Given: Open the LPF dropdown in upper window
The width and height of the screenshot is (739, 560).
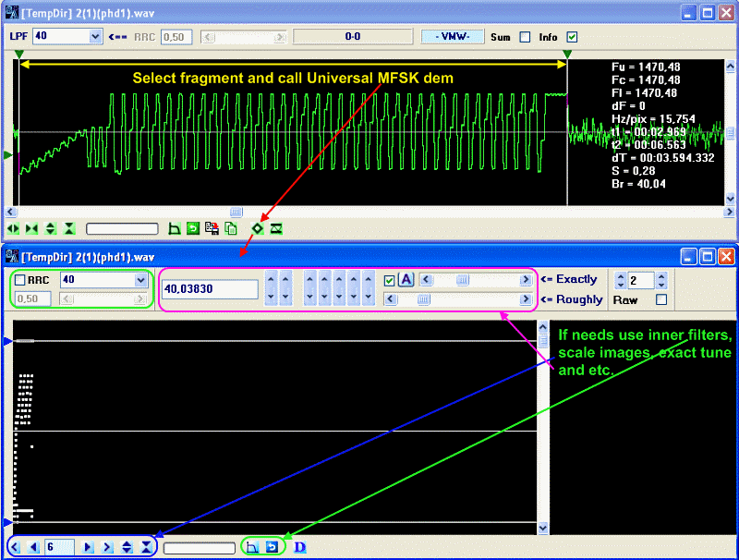Looking at the screenshot, I should pos(96,36).
